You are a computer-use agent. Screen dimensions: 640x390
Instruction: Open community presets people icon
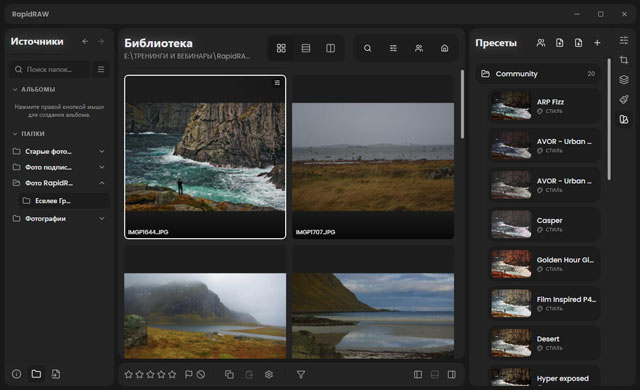(541, 43)
